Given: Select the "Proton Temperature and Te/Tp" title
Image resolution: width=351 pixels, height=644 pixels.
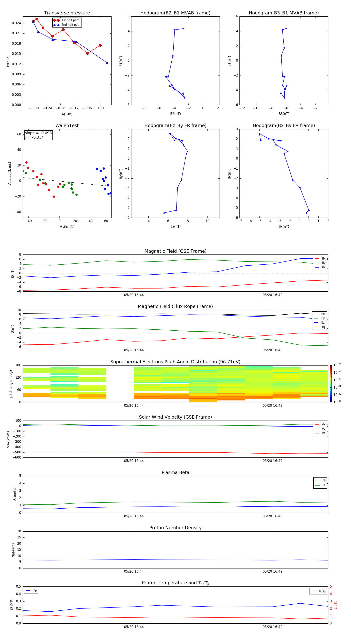Looking at the screenshot, I should pyautogui.click(x=175, y=583).
